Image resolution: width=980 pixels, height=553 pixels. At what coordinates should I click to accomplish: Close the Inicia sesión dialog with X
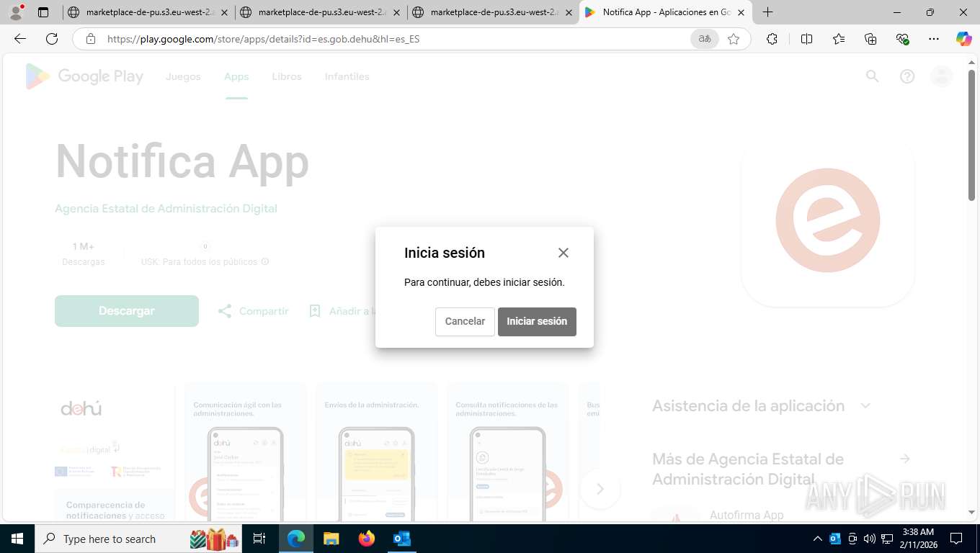pos(563,253)
